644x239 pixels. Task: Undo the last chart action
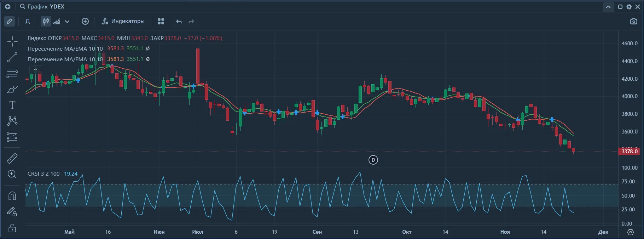(179, 22)
